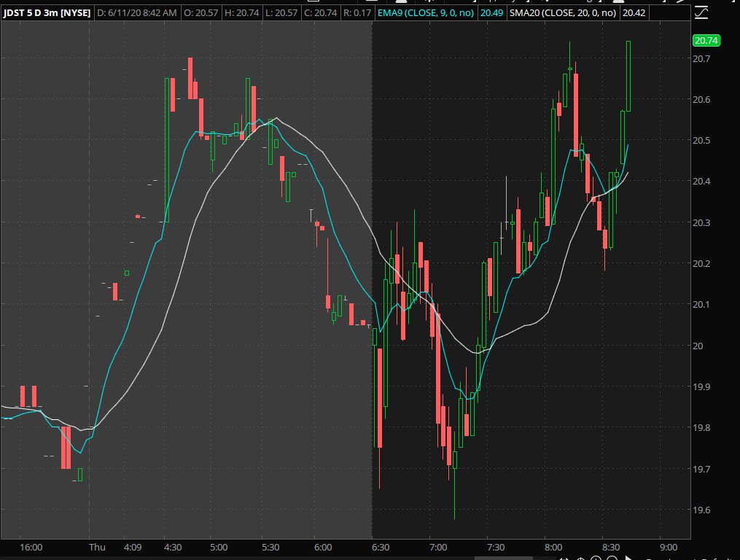The image size is (740, 560).
Task: Click the range value R: 0.17
Action: coord(357,12)
